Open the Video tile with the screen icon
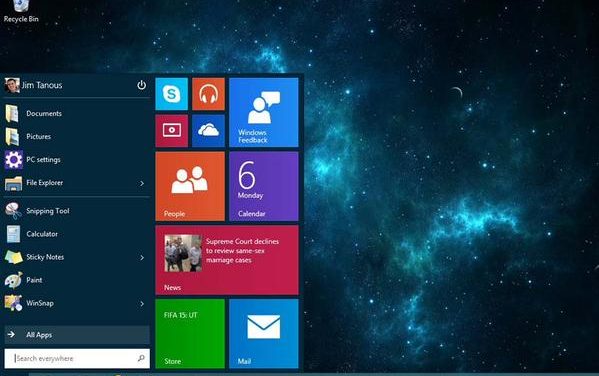 pos(172,131)
